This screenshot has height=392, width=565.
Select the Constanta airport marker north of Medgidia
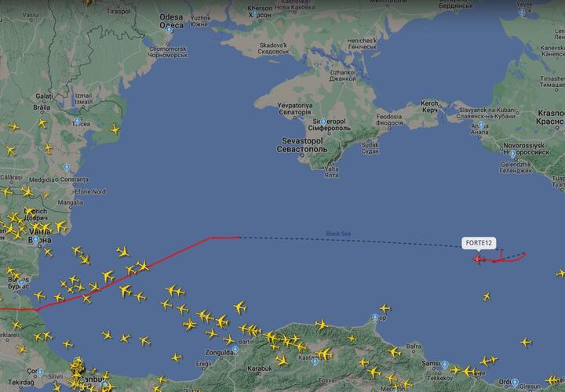pyautogui.click(x=66, y=167)
